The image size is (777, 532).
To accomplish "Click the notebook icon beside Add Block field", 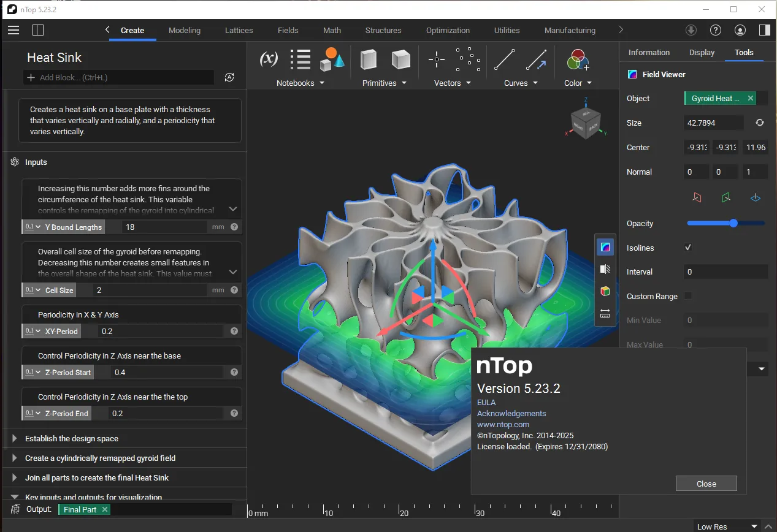I will 229,77.
